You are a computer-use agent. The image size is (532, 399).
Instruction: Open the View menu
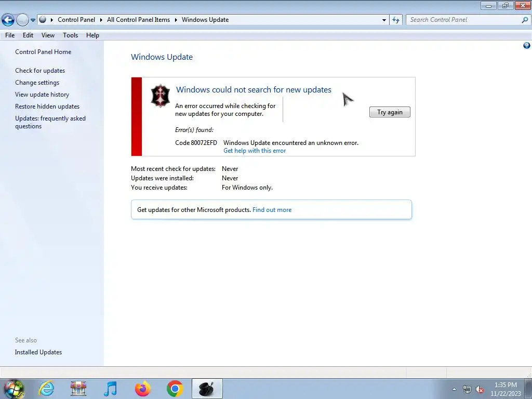pyautogui.click(x=48, y=35)
